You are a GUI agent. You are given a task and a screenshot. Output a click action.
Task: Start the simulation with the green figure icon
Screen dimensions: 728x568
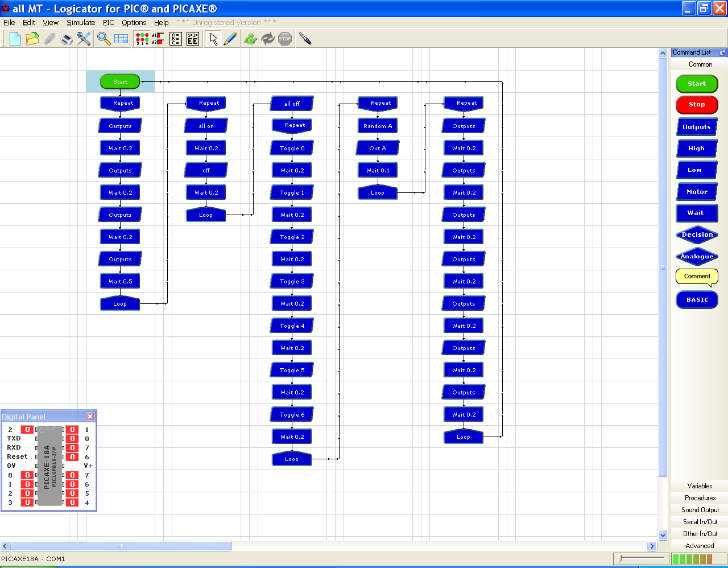[250, 38]
